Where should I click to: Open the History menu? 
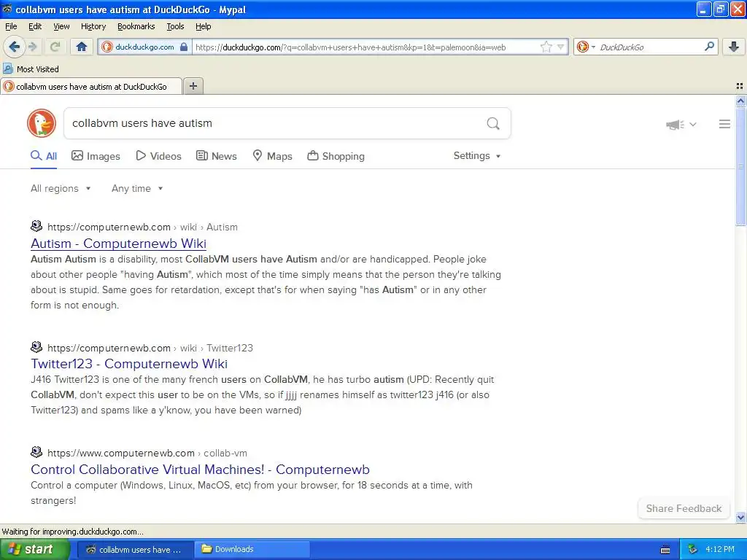[93, 27]
